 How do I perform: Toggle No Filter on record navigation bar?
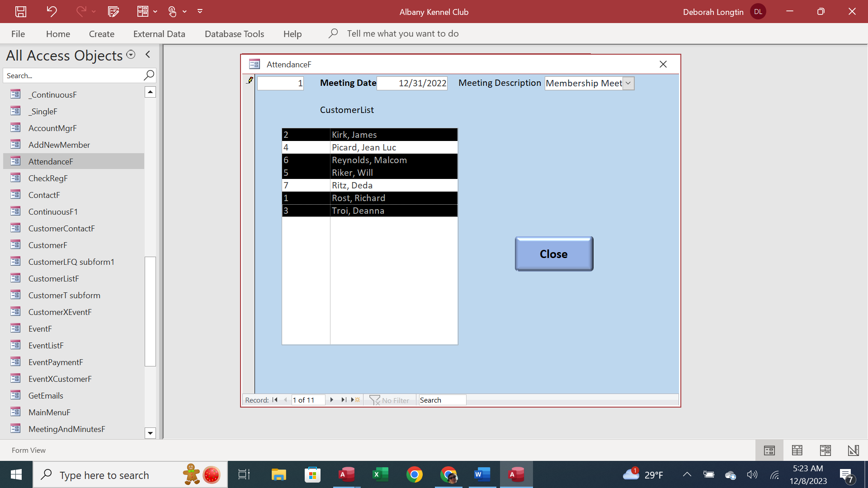pos(390,400)
